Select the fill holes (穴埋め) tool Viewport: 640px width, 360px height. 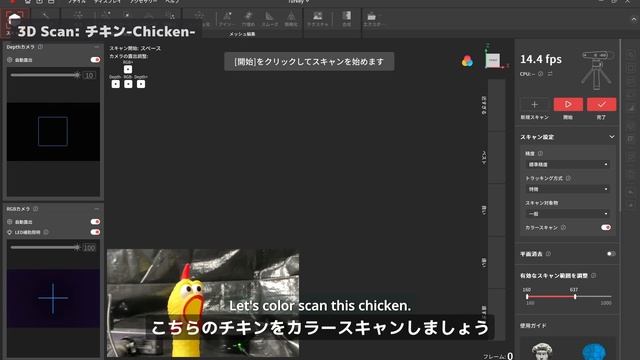point(248,19)
